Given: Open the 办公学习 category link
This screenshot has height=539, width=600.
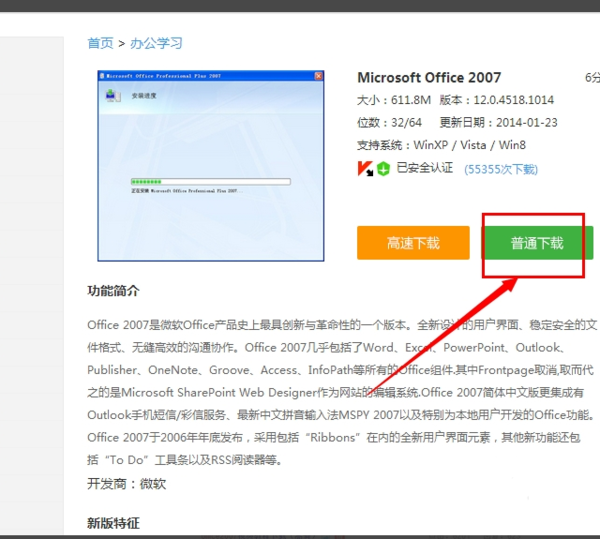Looking at the screenshot, I should pos(156,43).
